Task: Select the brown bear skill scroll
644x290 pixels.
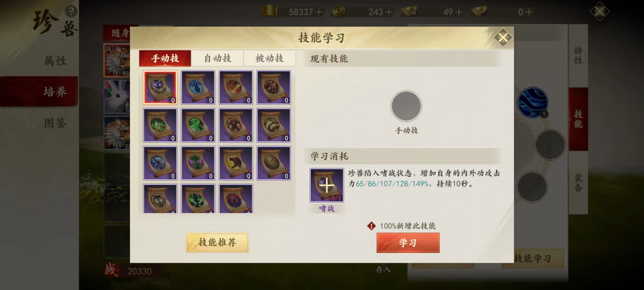Action: (x=236, y=125)
